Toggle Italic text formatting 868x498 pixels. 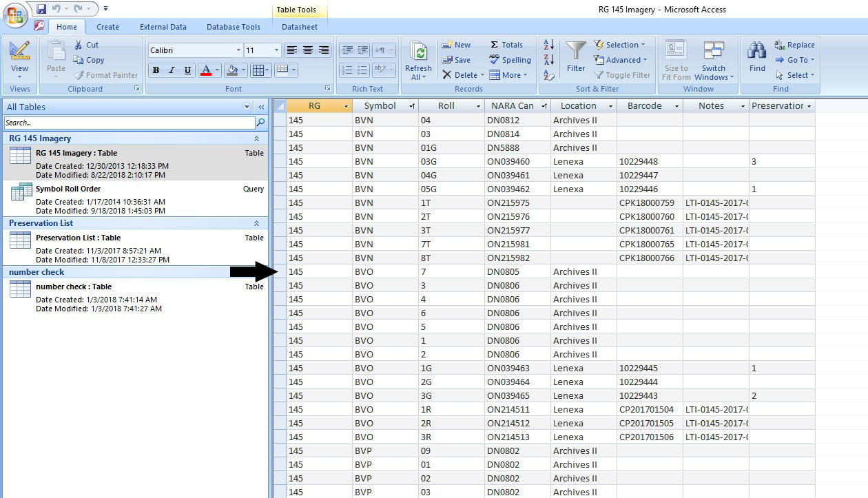click(x=172, y=70)
